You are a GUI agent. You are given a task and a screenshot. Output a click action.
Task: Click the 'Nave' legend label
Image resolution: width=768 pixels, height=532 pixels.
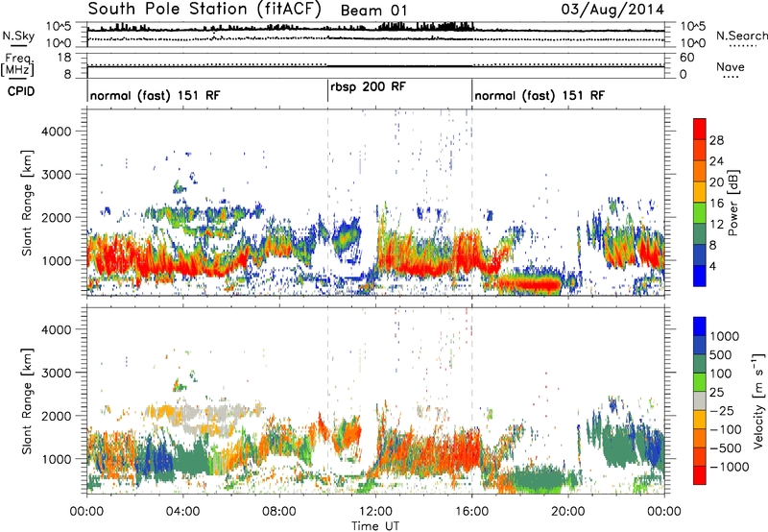(731, 67)
